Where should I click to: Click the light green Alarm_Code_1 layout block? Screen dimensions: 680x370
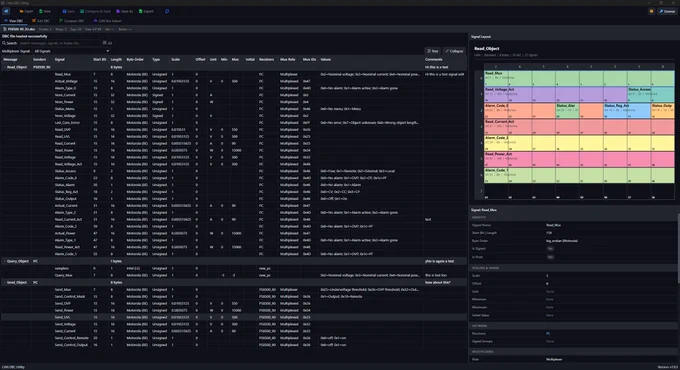pyautogui.click(x=579, y=175)
